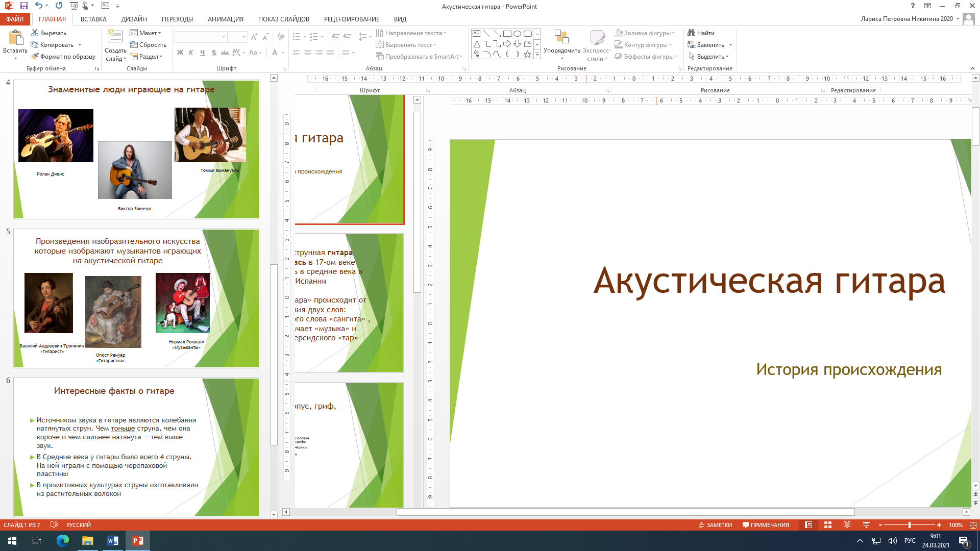Collapse the ribbon with the chevron
This screenshot has height=551, width=980.
pyautogui.click(x=972, y=68)
